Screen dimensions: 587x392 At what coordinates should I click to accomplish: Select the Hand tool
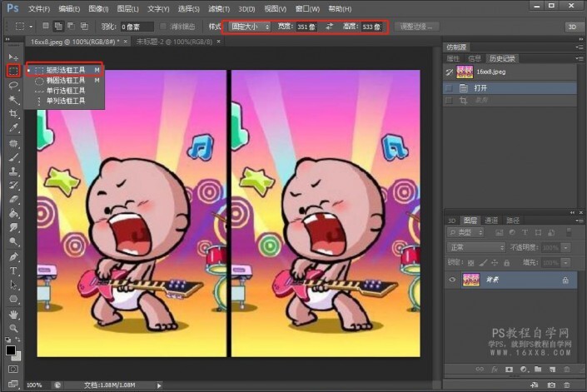13,315
